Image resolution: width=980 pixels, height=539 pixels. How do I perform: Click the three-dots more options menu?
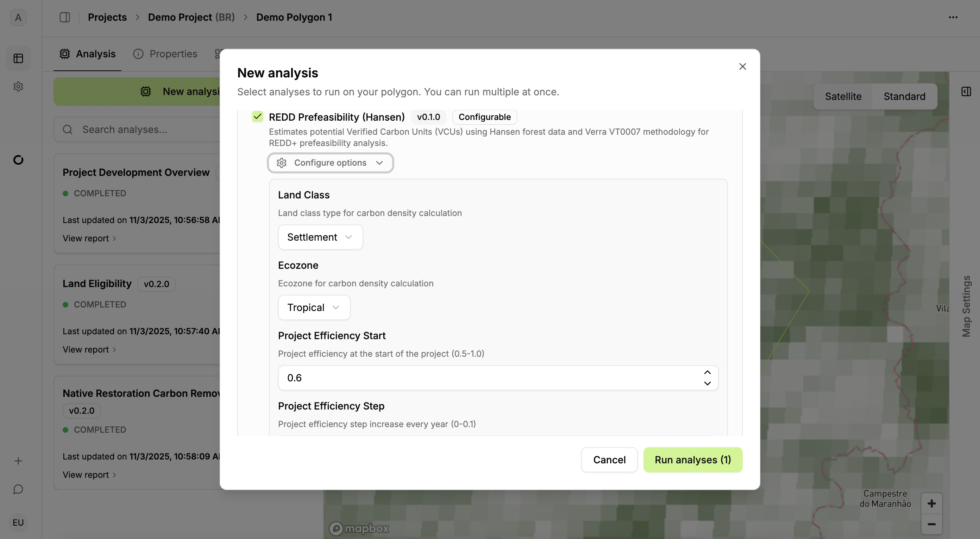(953, 17)
